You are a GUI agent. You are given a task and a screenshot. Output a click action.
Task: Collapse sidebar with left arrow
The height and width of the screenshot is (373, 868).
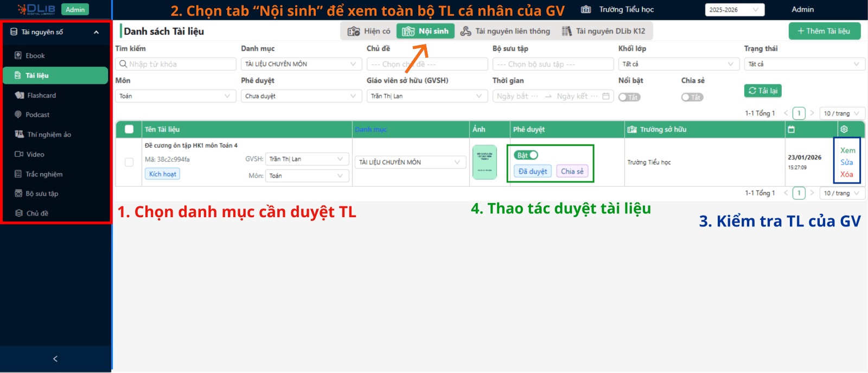55,359
